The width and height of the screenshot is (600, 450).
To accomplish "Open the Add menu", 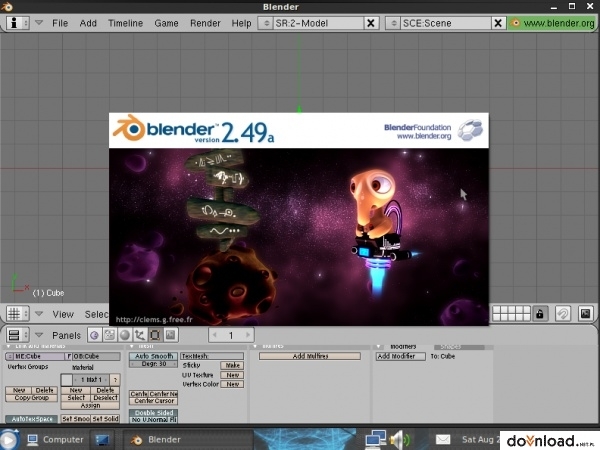I will (x=88, y=23).
